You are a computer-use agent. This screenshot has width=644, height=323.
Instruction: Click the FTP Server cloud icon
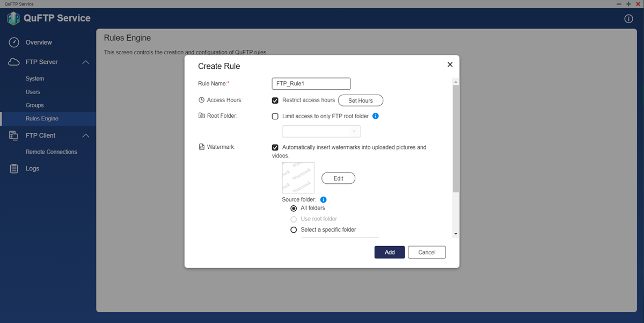[14, 62]
